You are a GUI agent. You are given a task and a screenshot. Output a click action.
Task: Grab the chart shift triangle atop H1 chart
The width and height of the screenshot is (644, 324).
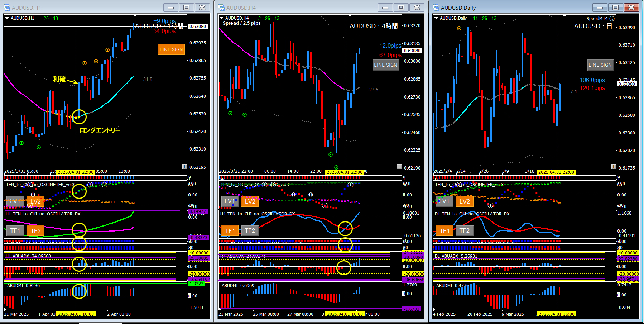(135, 16)
